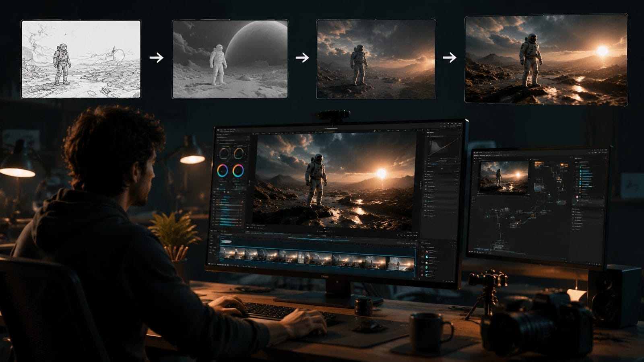Adjust the upper-right dim color wheel on the main monitor
The width and height of the screenshot is (644, 362).
pos(239,153)
